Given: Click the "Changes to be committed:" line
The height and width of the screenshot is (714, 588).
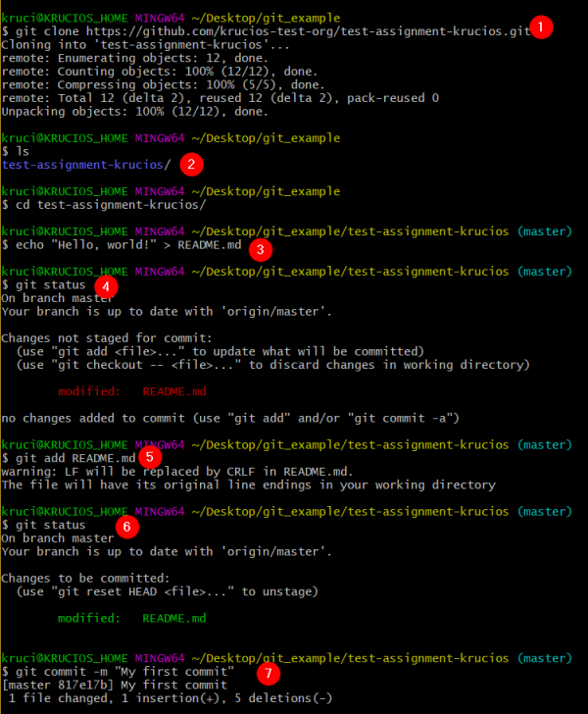Looking at the screenshot, I should click(x=85, y=579).
